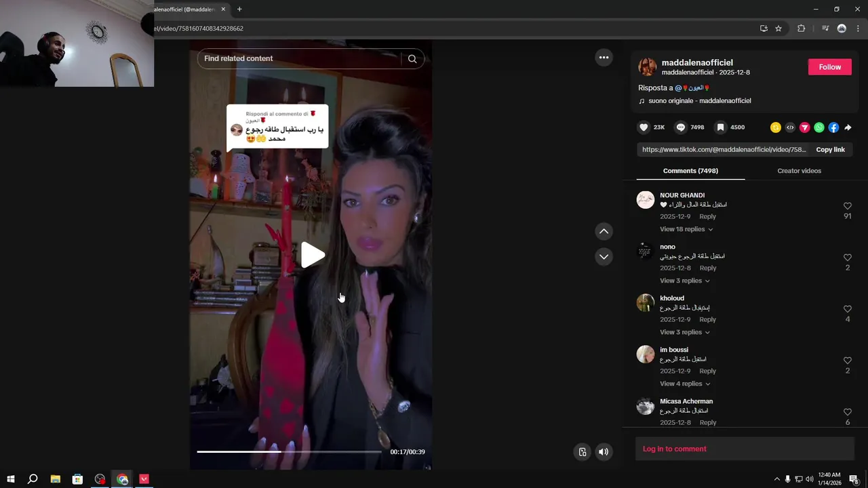The height and width of the screenshot is (488, 868).
Task: Select the video URL text field
Action: [x=722, y=150]
